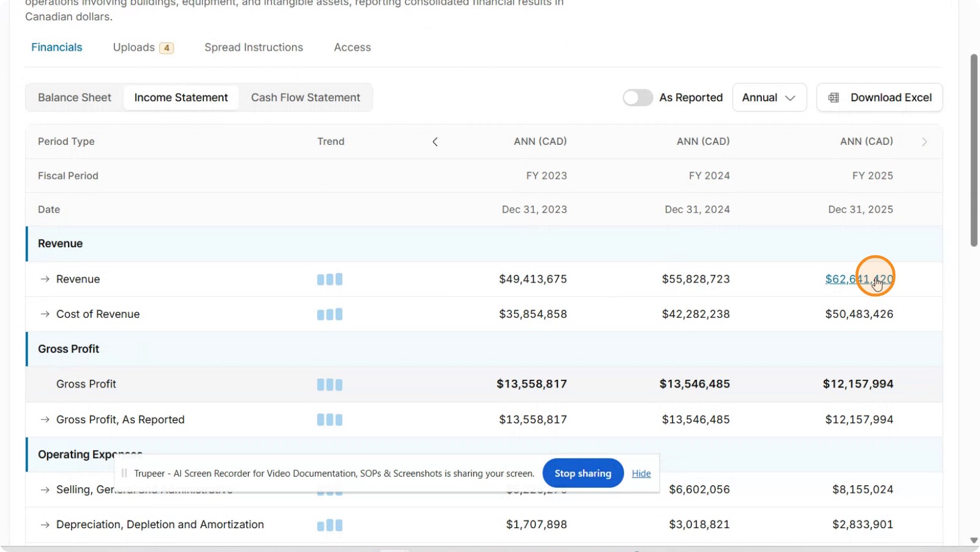
Task: Click the scrollbar down arrow
Action: (974, 541)
